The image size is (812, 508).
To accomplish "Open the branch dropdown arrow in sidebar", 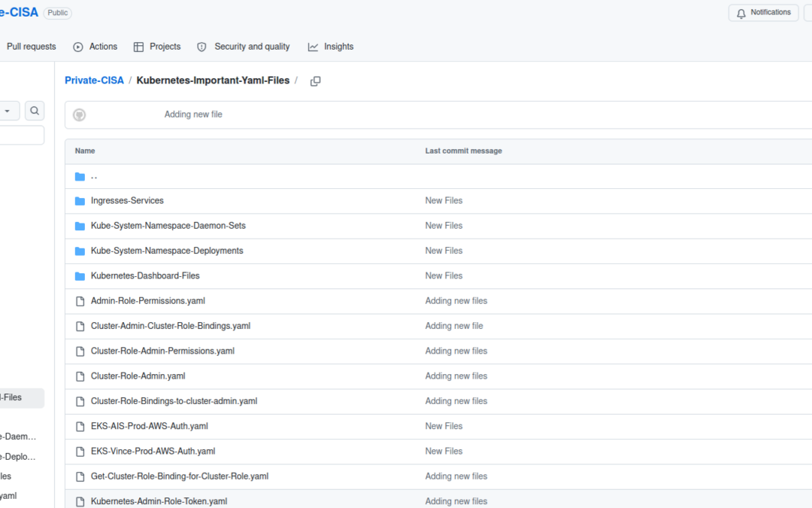I will [8, 111].
